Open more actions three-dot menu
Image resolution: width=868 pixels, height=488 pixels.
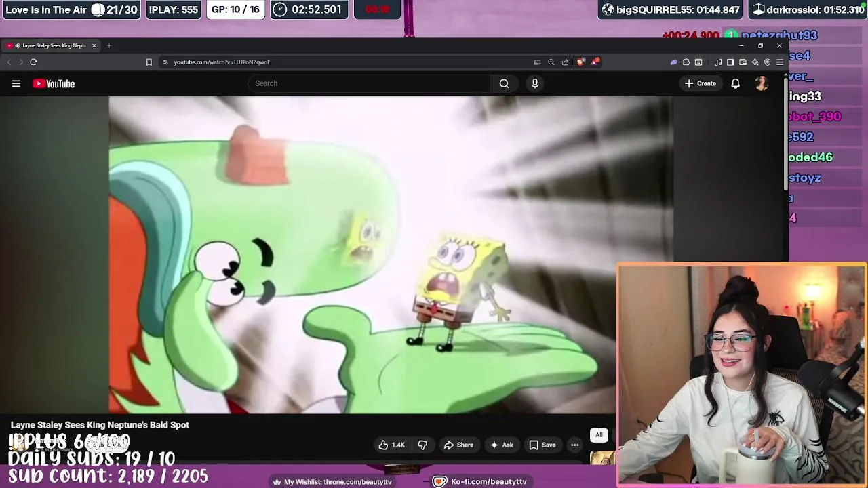[x=574, y=445]
